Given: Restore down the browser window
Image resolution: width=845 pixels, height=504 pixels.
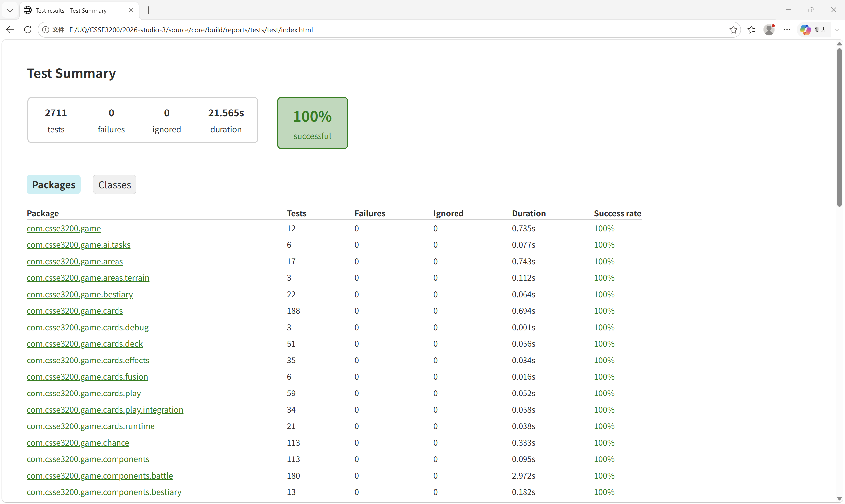Looking at the screenshot, I should pyautogui.click(x=811, y=10).
